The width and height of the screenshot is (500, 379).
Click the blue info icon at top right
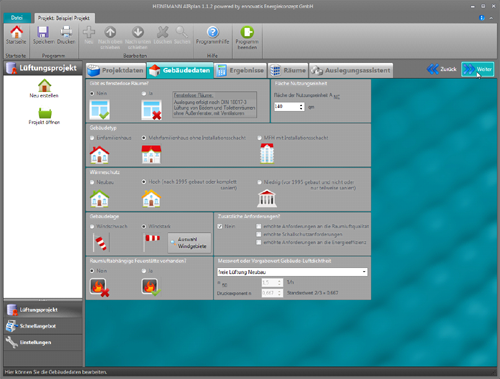click(481, 18)
